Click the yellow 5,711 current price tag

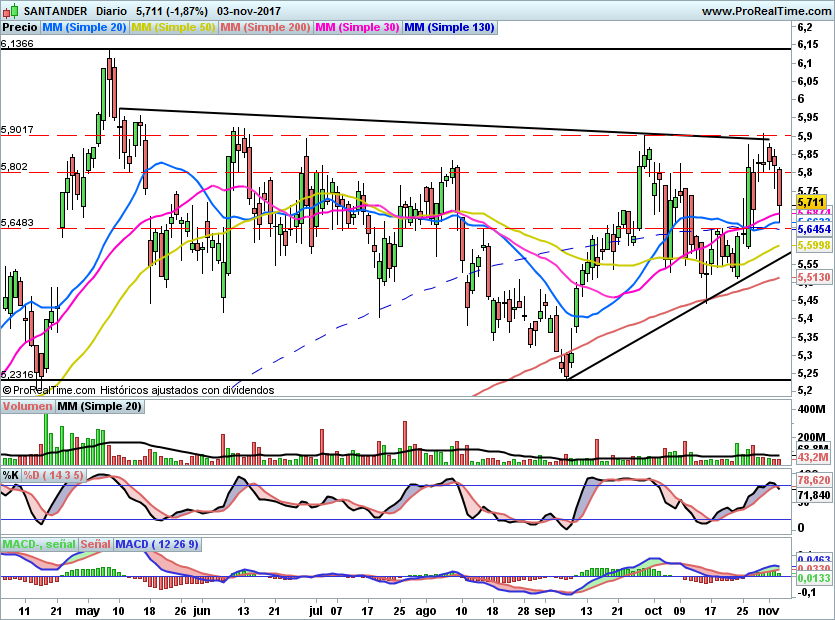point(812,202)
